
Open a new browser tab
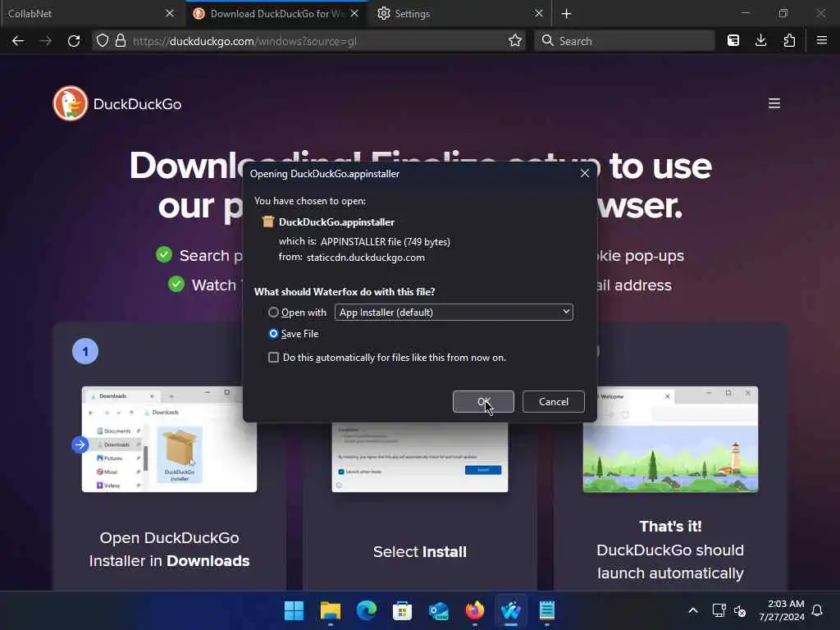566,13
